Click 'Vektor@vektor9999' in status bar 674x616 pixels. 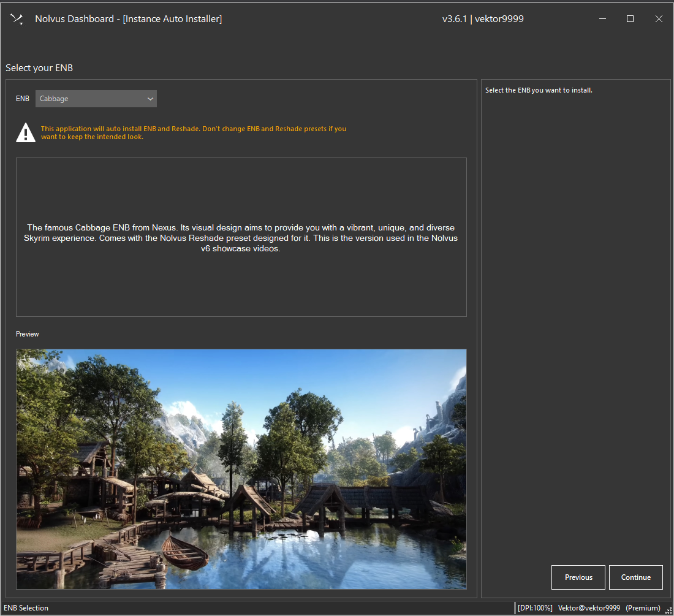click(589, 608)
